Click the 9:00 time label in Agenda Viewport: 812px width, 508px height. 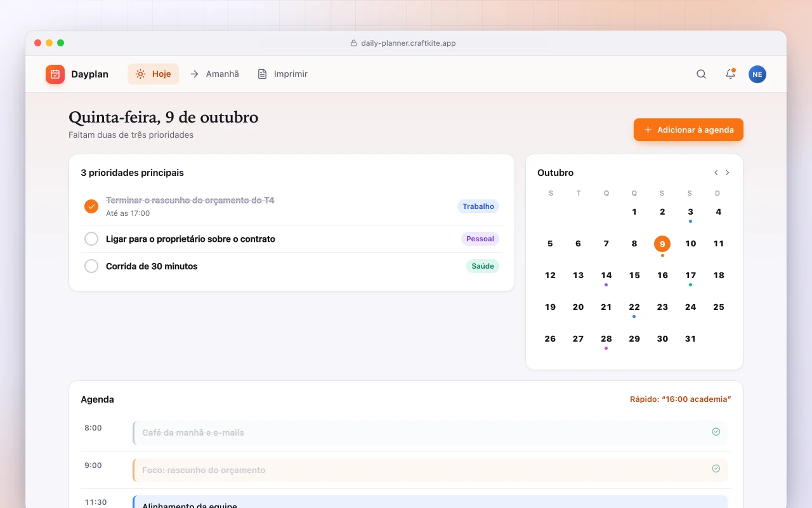click(93, 465)
